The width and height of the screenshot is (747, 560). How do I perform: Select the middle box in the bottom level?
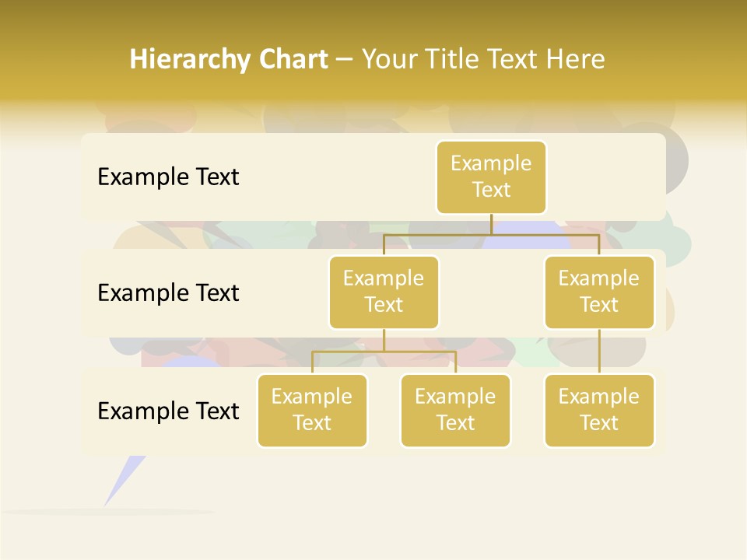coord(455,411)
